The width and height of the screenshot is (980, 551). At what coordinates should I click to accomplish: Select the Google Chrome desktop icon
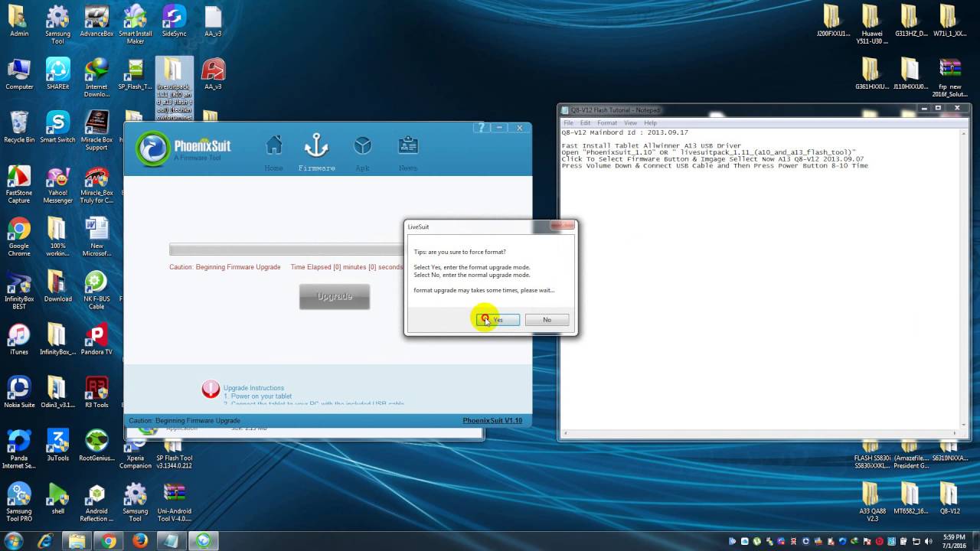[19, 236]
